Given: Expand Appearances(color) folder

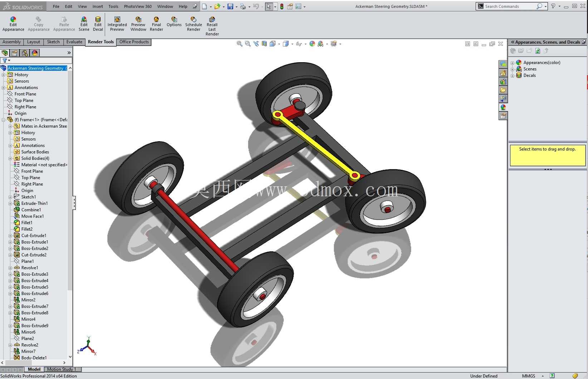Looking at the screenshot, I should point(512,63).
